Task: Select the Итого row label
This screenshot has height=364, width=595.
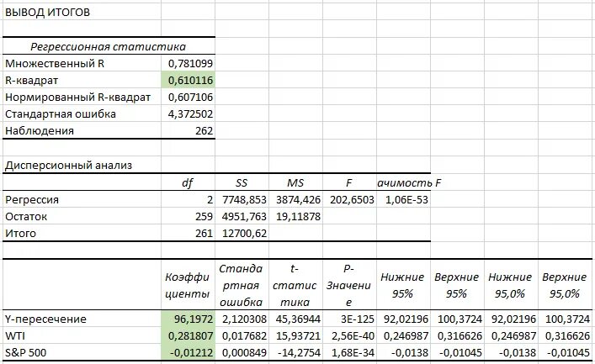Action: pos(20,233)
